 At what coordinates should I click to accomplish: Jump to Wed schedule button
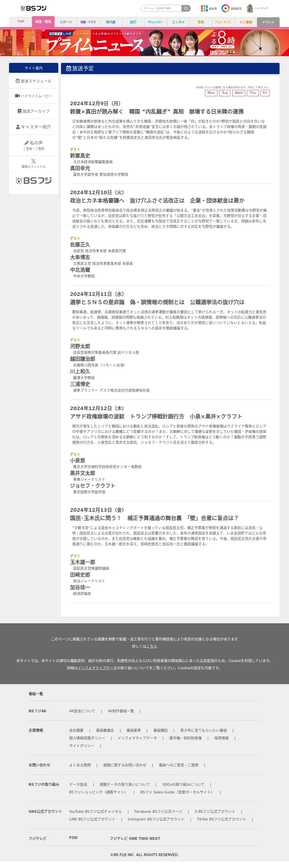click(239, 93)
